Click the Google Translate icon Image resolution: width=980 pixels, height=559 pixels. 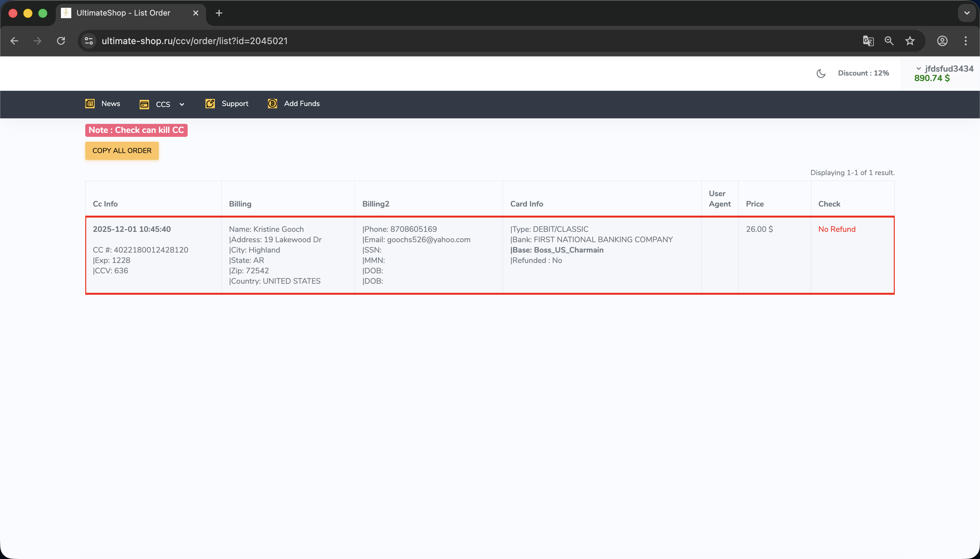868,41
